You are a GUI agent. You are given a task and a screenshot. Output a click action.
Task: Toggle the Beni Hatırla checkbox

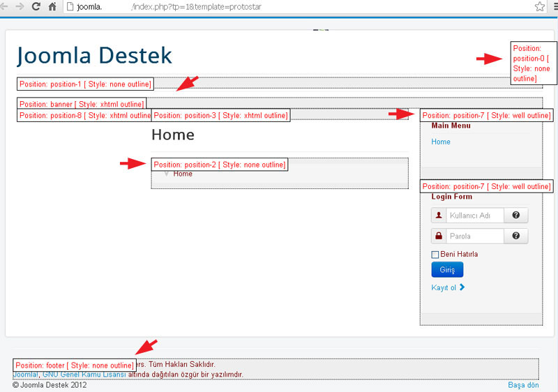pos(435,255)
